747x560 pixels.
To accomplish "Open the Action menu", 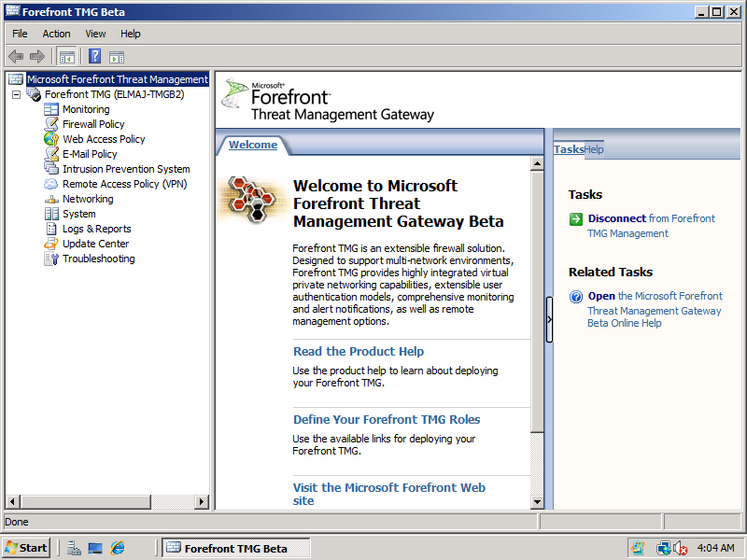I will [x=56, y=34].
